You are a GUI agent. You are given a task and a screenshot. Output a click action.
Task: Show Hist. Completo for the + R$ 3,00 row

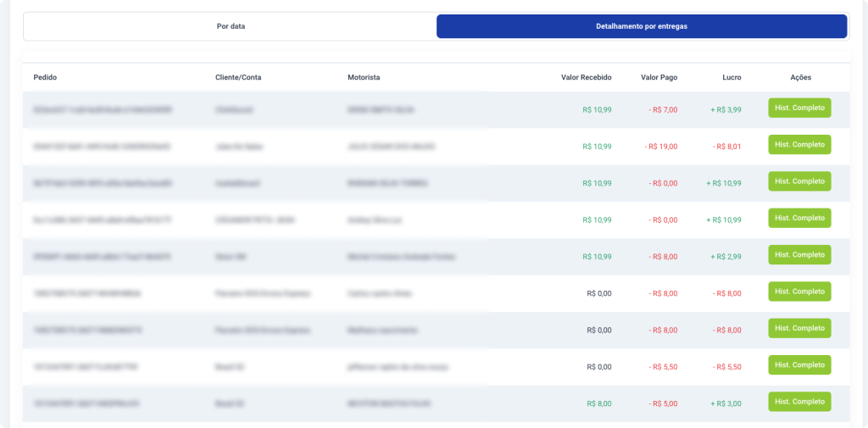(799, 402)
